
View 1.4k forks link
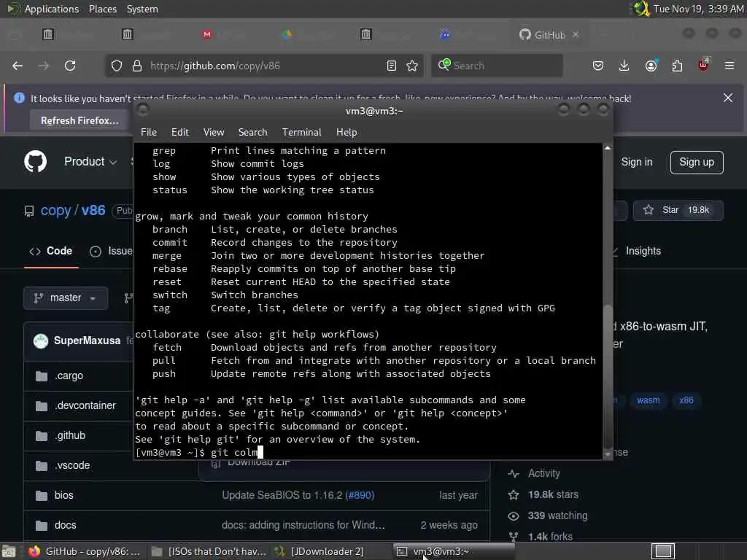coord(550,537)
